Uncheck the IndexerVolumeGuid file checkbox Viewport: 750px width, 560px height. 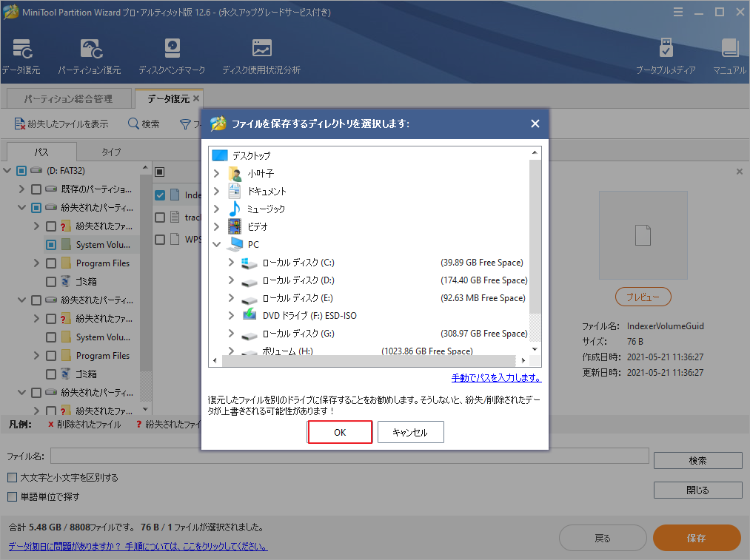[160, 195]
